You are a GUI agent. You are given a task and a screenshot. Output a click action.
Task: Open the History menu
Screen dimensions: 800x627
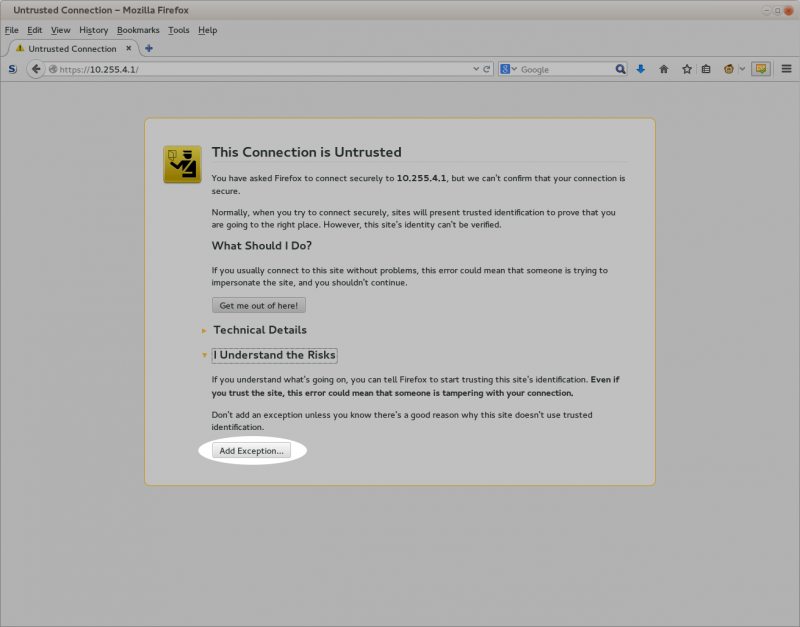93,30
